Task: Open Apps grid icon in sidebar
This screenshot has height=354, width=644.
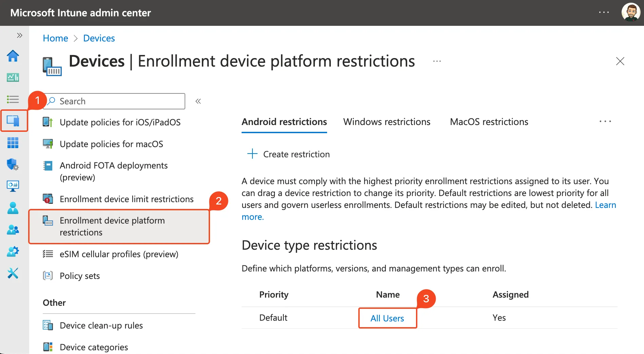Action: [x=13, y=143]
